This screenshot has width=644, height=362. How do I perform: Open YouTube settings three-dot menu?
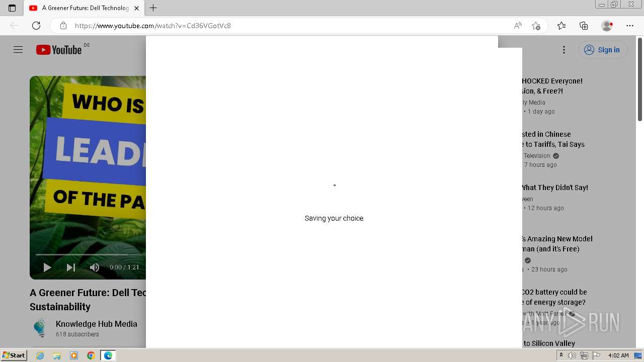pos(564,50)
